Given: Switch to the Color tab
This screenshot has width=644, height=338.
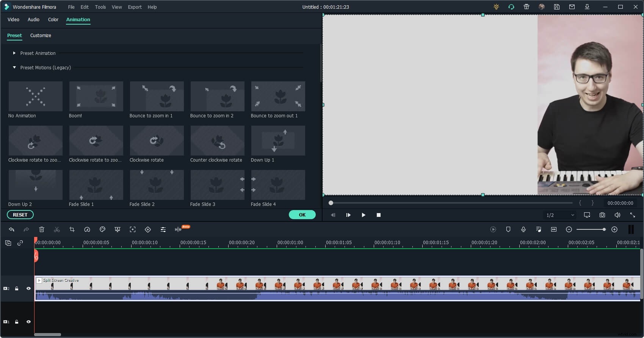Looking at the screenshot, I should (x=53, y=20).
